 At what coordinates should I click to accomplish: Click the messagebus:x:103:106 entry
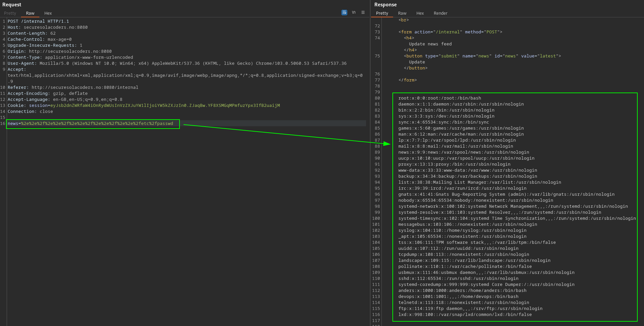(x=468, y=224)
